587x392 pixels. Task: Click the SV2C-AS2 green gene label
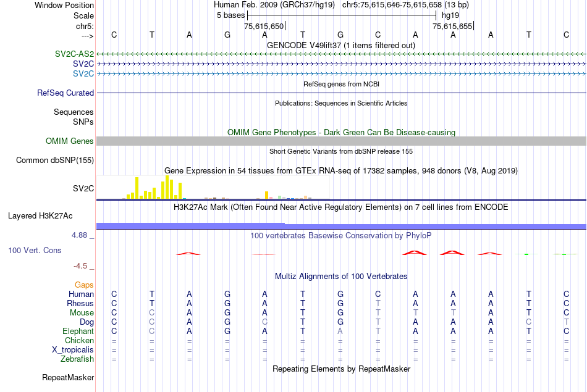pos(74,54)
